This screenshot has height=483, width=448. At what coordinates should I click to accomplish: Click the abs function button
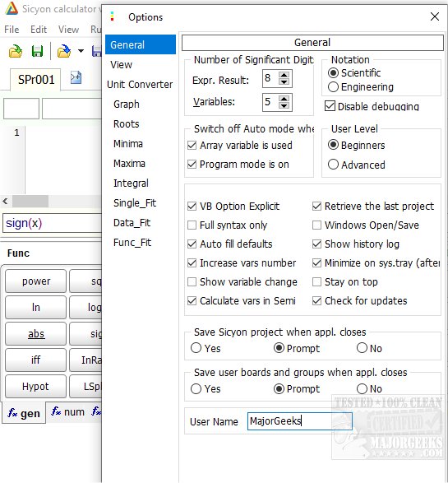(x=35, y=333)
